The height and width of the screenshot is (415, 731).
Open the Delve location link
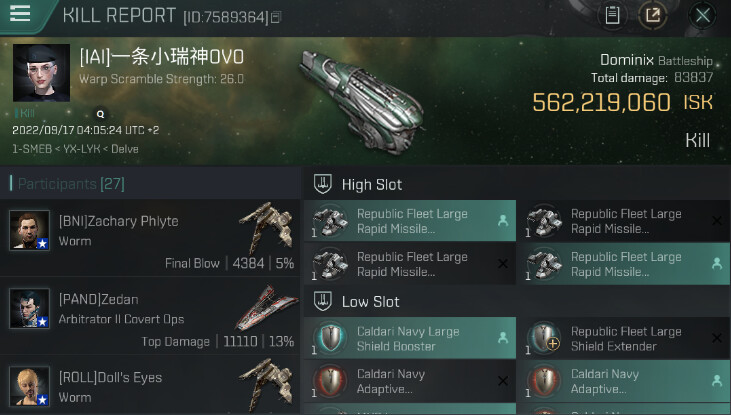(x=126, y=149)
